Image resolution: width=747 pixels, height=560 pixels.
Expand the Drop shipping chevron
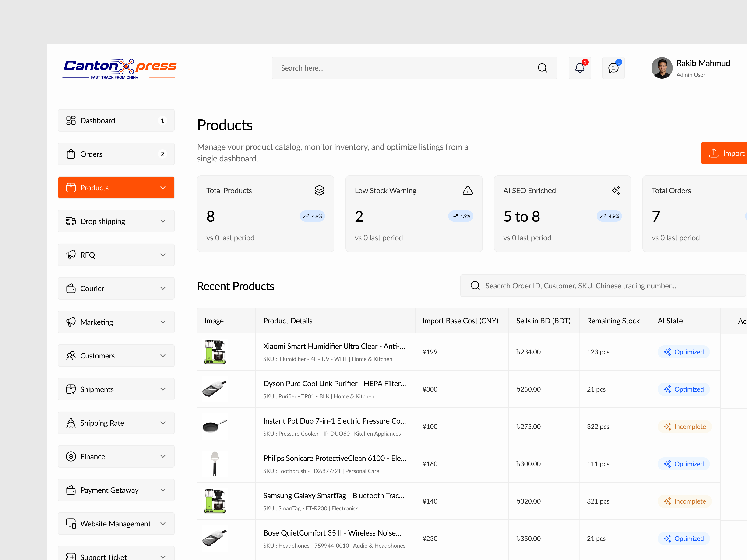[x=163, y=221]
